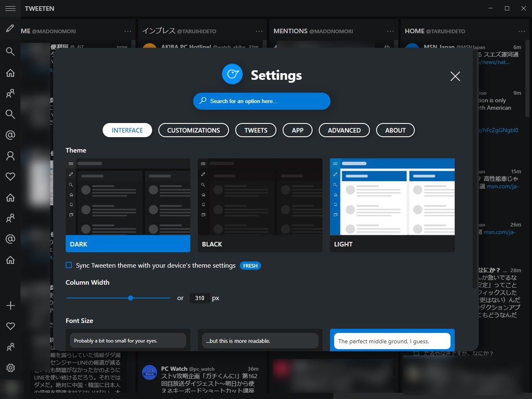Choose the smallest font size option
This screenshot has height=399, width=532.
pyautogui.click(x=128, y=340)
